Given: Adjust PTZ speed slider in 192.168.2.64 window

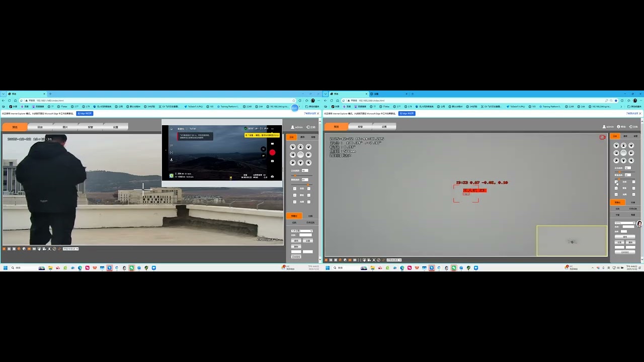Looking at the screenshot, I should pos(624,172).
